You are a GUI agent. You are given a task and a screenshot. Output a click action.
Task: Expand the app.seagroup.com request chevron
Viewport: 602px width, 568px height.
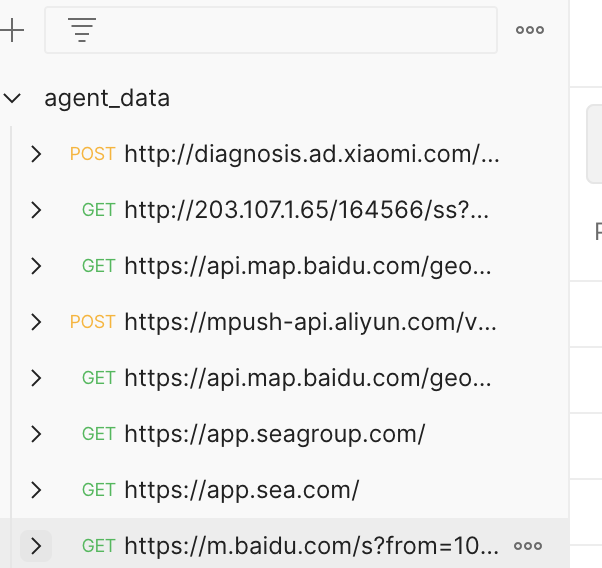coord(36,434)
